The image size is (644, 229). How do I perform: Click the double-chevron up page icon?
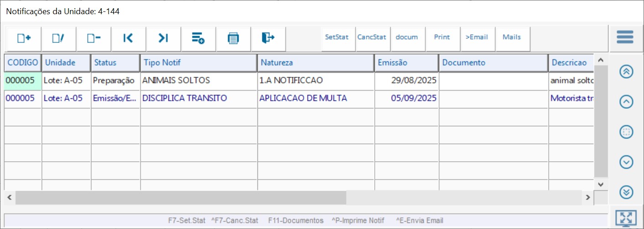click(626, 72)
